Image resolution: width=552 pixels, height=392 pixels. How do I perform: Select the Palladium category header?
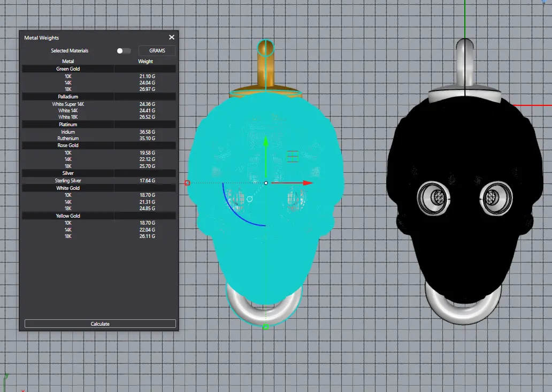68,97
